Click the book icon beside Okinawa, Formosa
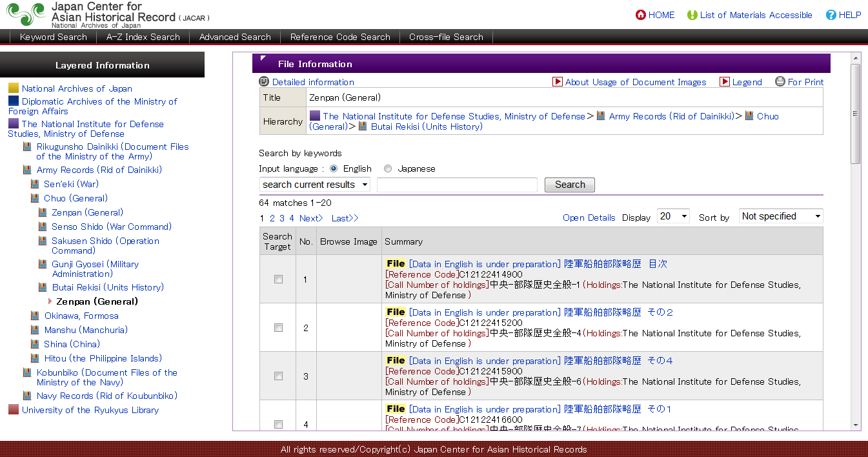Viewport: 868px width, 457px height. pos(35,316)
